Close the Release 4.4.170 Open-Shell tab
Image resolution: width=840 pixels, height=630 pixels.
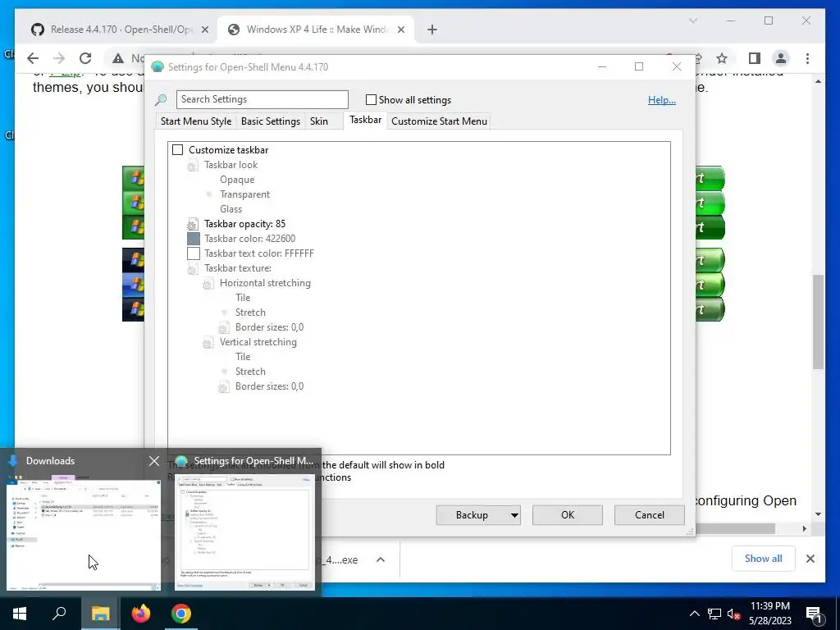click(204, 30)
